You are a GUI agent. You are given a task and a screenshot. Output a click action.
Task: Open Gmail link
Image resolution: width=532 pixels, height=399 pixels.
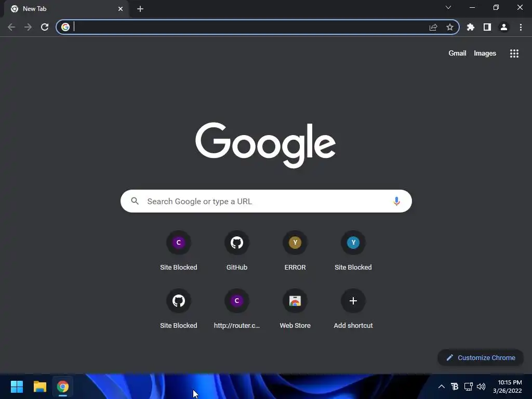click(x=457, y=54)
